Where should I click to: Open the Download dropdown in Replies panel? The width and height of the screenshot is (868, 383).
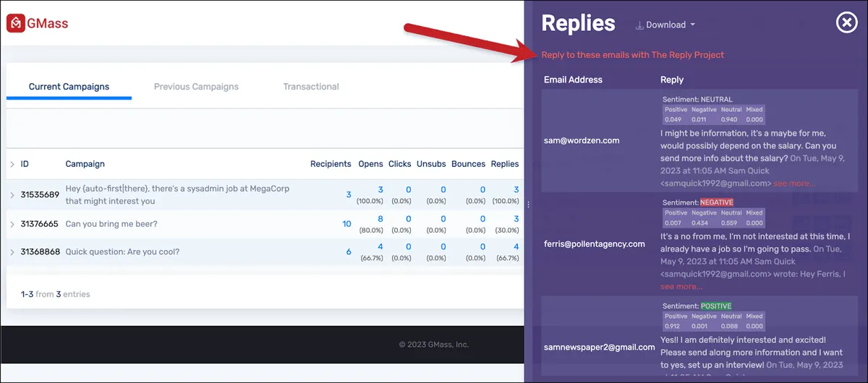pyautogui.click(x=665, y=25)
